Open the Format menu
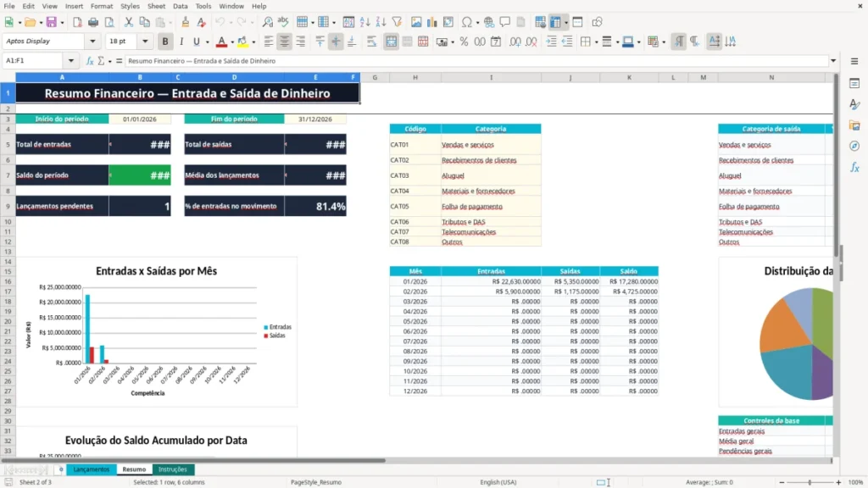868x488 pixels. (x=102, y=6)
